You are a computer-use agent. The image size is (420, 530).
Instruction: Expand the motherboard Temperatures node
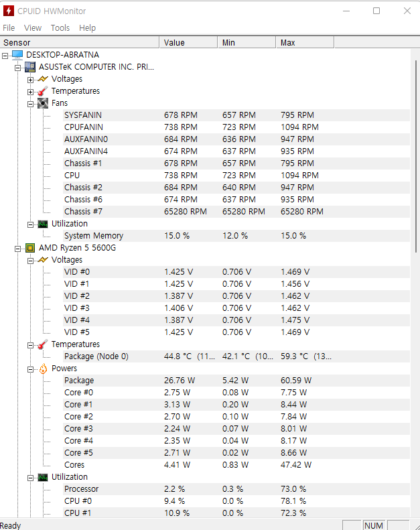click(x=30, y=92)
